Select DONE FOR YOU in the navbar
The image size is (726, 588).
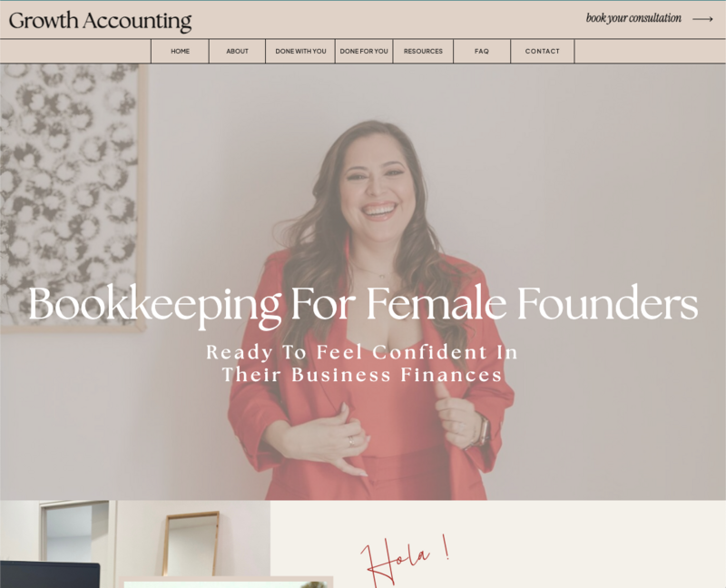click(364, 51)
